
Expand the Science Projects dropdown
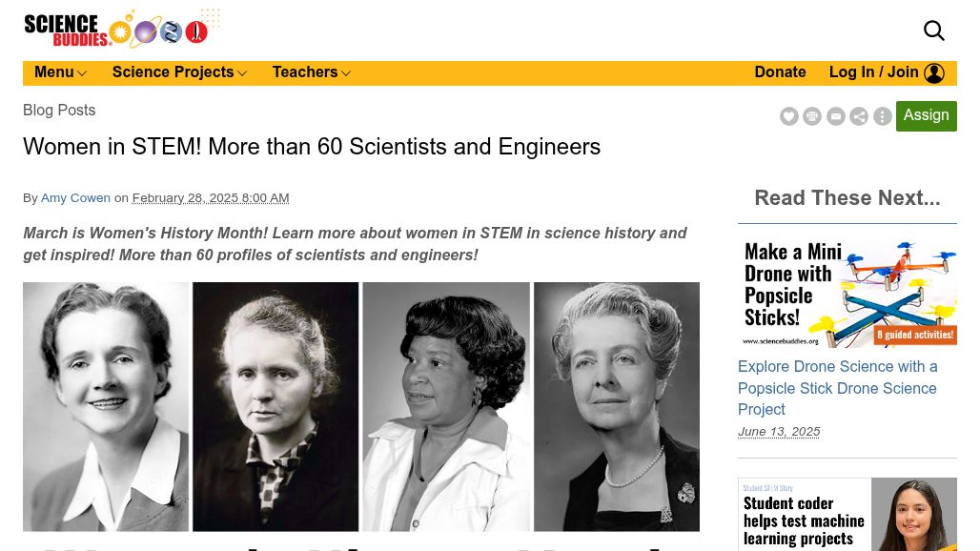coord(179,72)
